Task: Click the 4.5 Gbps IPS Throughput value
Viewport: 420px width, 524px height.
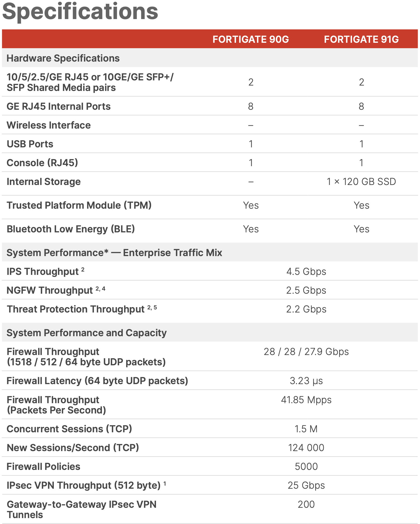Action: (x=306, y=272)
